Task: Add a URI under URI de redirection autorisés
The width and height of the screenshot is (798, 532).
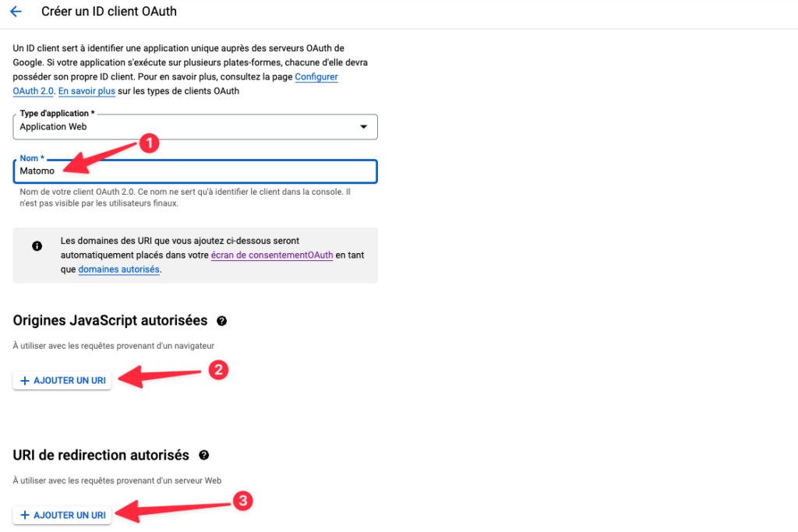Action: pos(62,515)
